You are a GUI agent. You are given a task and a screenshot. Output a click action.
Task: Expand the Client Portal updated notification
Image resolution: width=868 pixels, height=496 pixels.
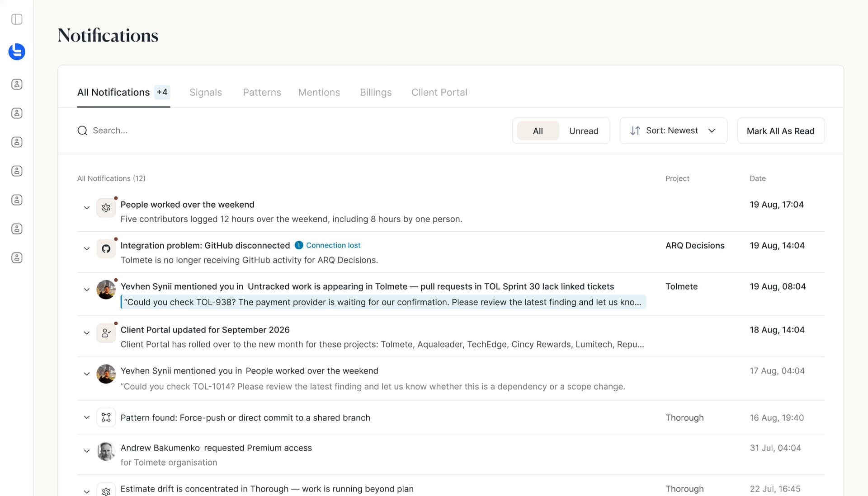tap(87, 333)
